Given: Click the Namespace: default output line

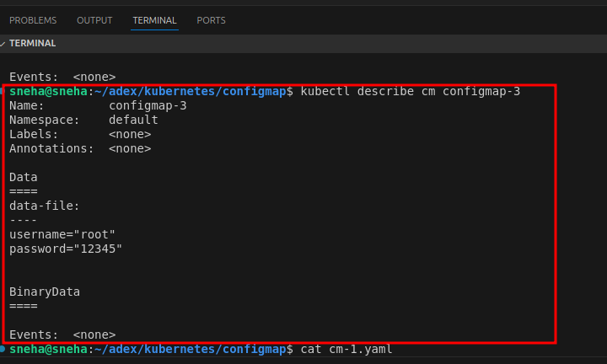Looking at the screenshot, I should (83, 120).
